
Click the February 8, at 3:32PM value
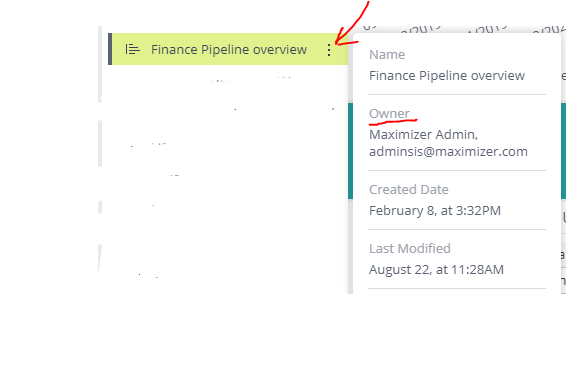[435, 211]
